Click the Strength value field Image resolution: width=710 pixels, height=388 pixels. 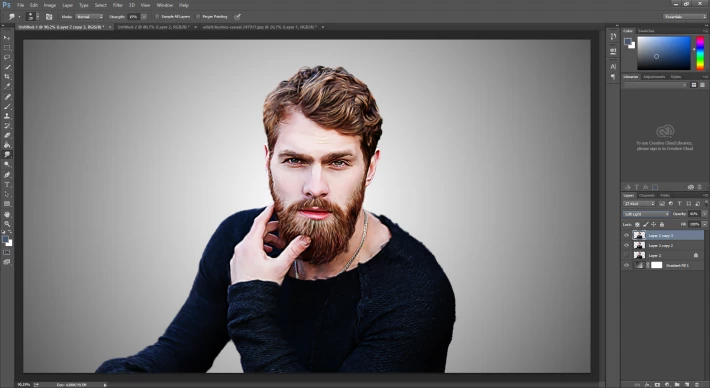point(134,17)
